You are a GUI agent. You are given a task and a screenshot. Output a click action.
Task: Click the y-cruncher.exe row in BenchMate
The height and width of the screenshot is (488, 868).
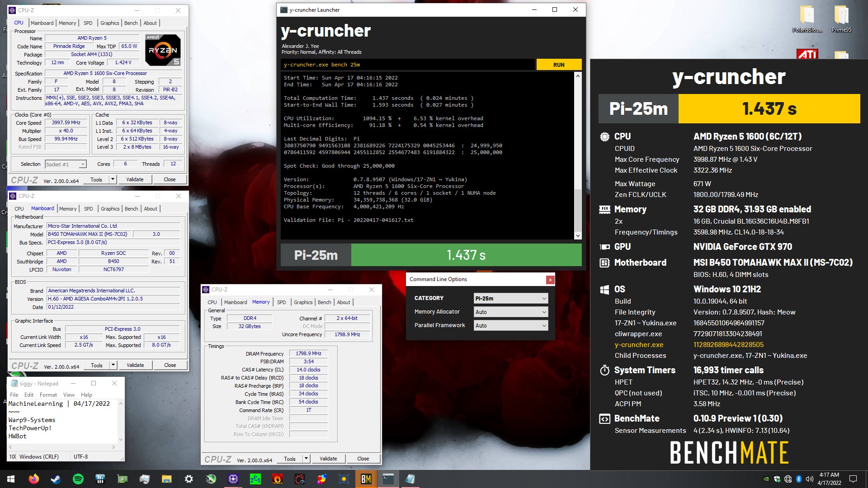click(x=728, y=345)
